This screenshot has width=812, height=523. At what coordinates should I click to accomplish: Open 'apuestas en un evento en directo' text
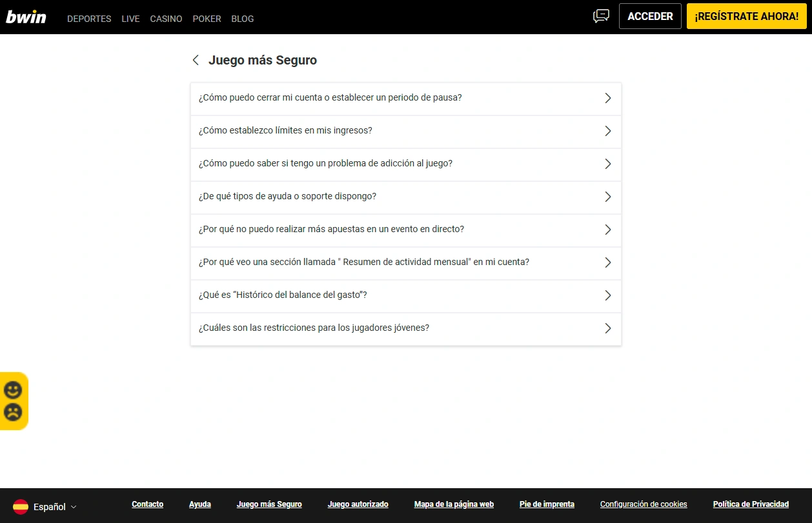click(x=331, y=230)
